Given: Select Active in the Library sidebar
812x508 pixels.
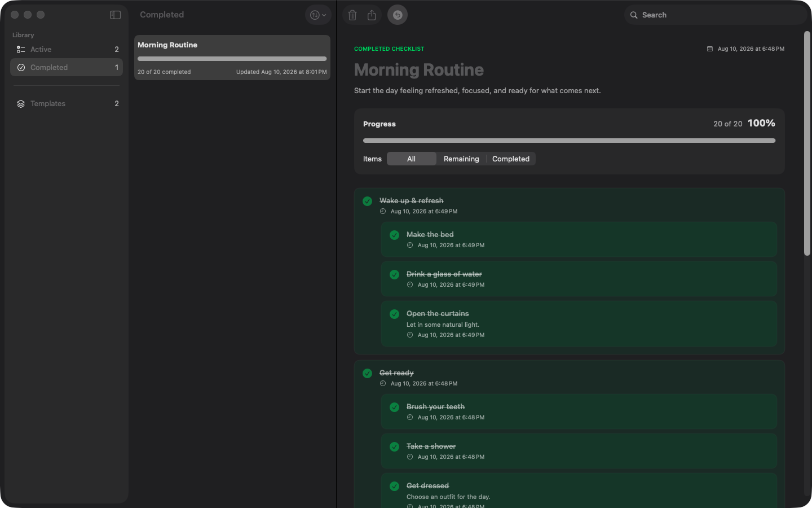Looking at the screenshot, I should point(67,50).
